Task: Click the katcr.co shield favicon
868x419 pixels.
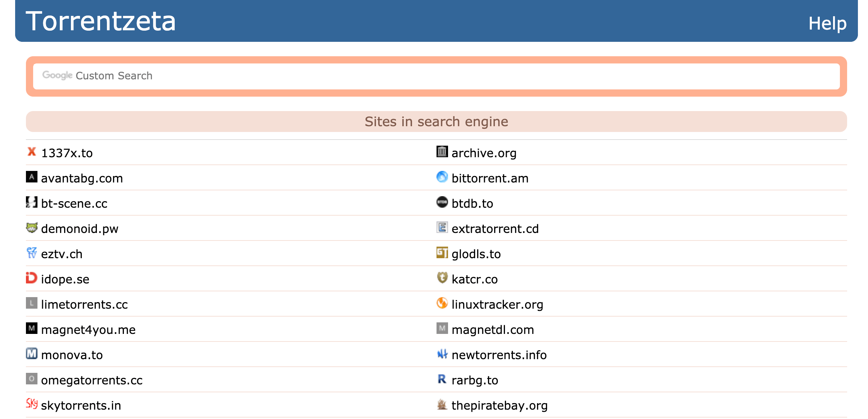Action: coord(442,278)
